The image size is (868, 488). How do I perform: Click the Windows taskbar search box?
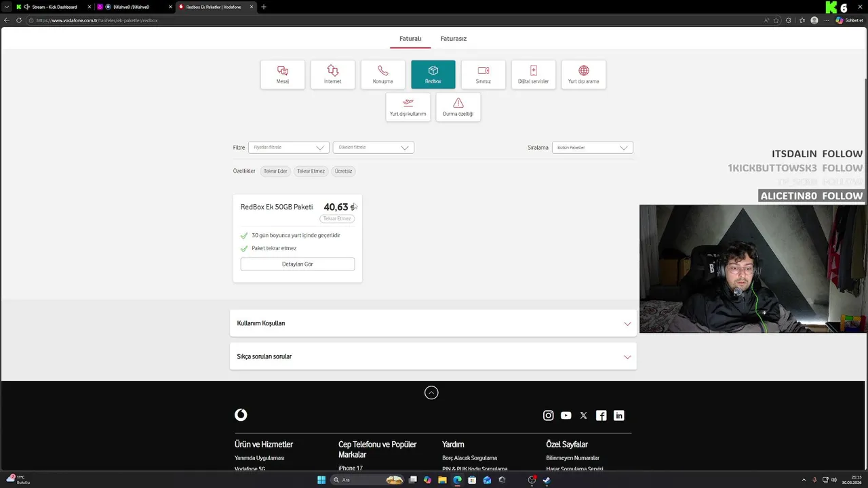368,480
